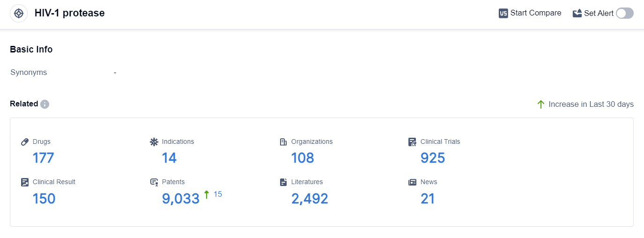
Task: Toggle the Set Alert switch
Action: point(624,13)
